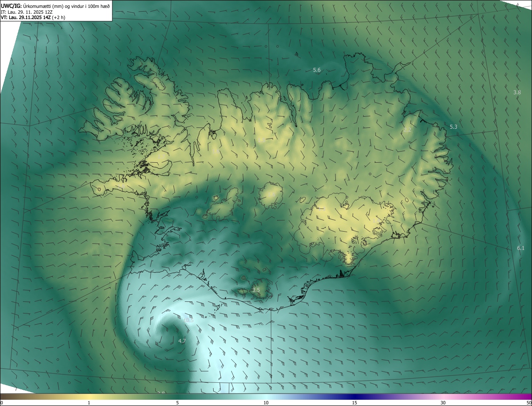Click the '1' tick label on the color scale
Image resolution: width=532 pixels, height=406 pixels.
89,403
